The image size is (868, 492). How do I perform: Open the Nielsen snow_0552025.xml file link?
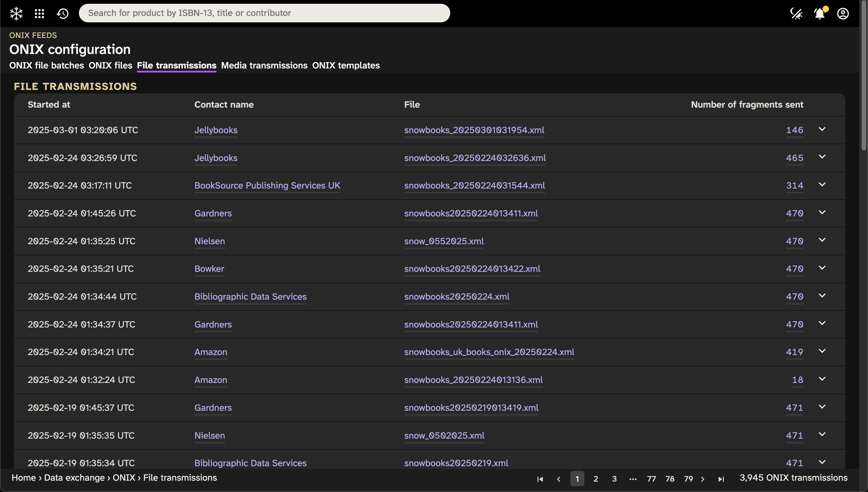click(444, 241)
